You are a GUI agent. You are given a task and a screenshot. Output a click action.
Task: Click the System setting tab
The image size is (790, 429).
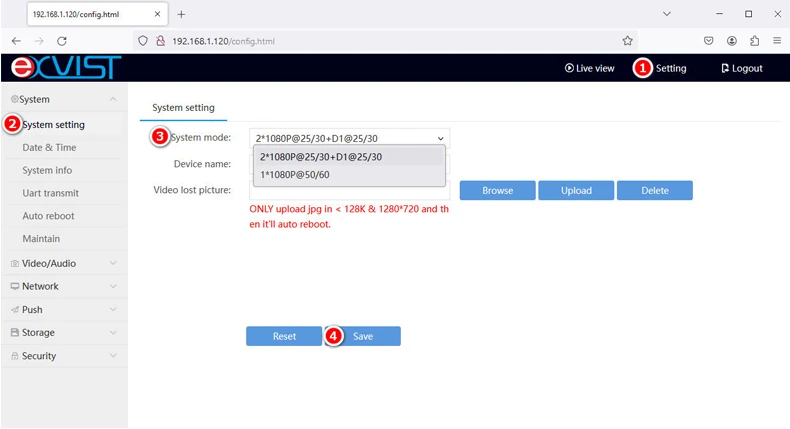(183, 108)
